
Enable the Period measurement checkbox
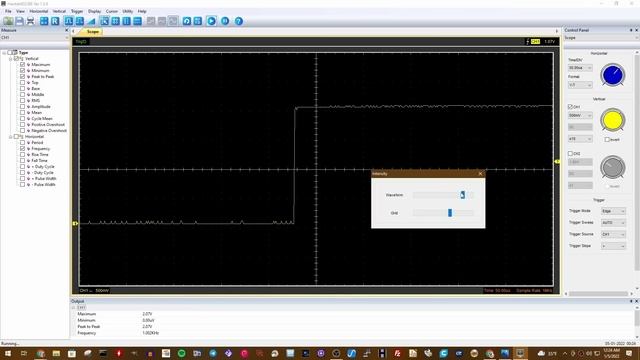pos(22,142)
